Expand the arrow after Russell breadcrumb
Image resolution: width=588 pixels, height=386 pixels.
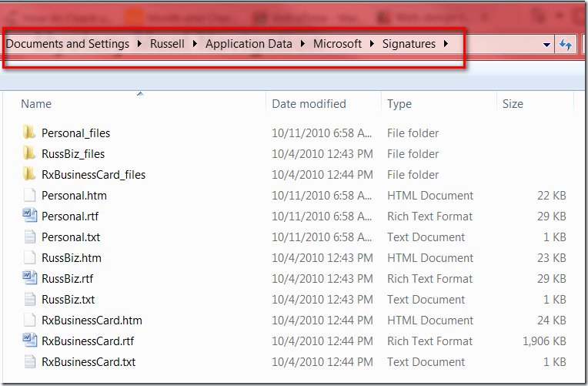tap(195, 44)
